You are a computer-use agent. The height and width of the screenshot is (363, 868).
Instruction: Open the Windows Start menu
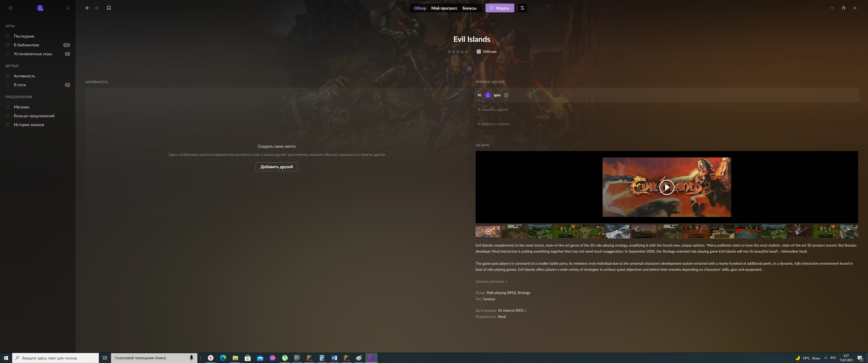6,358
